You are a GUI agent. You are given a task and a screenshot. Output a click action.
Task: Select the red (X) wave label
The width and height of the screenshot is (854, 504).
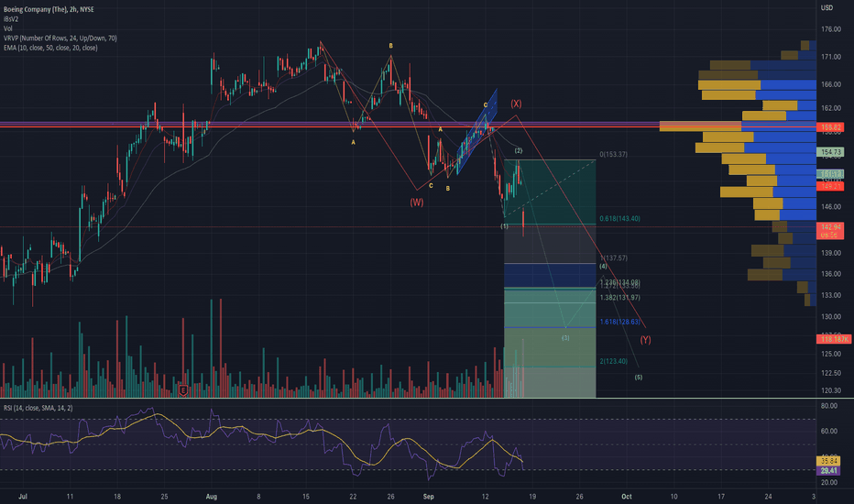tap(516, 104)
